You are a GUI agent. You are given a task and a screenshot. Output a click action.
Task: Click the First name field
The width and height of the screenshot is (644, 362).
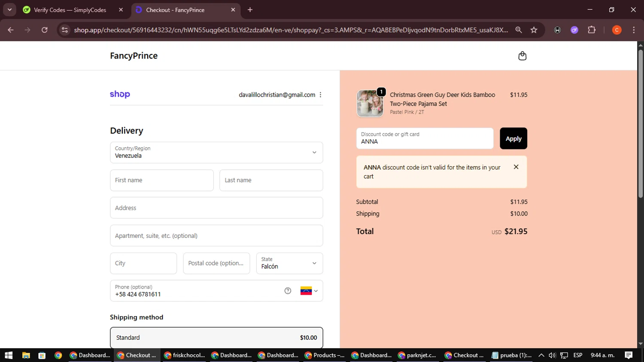162,180
